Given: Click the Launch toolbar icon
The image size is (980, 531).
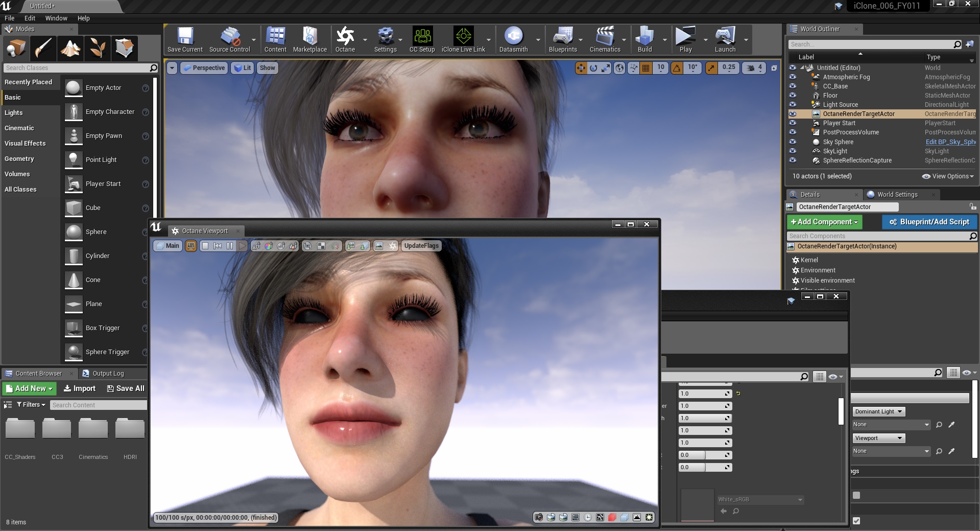Looking at the screenshot, I should tap(725, 40).
